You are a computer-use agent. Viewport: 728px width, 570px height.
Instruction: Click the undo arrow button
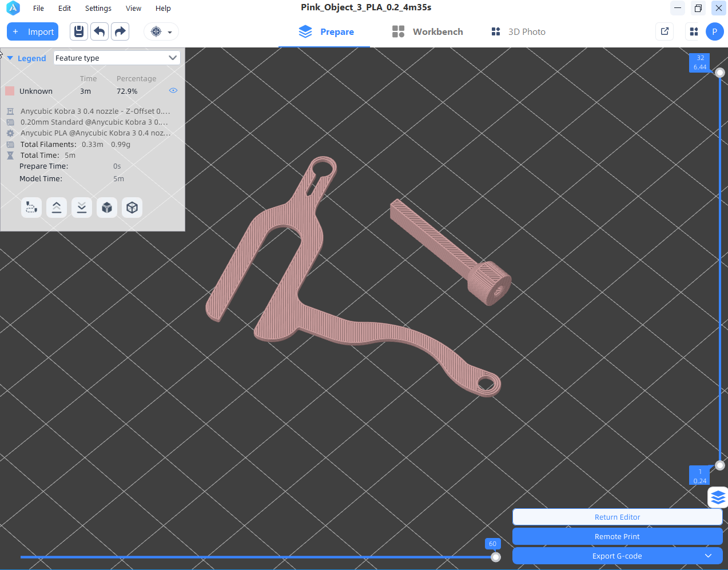pos(100,31)
